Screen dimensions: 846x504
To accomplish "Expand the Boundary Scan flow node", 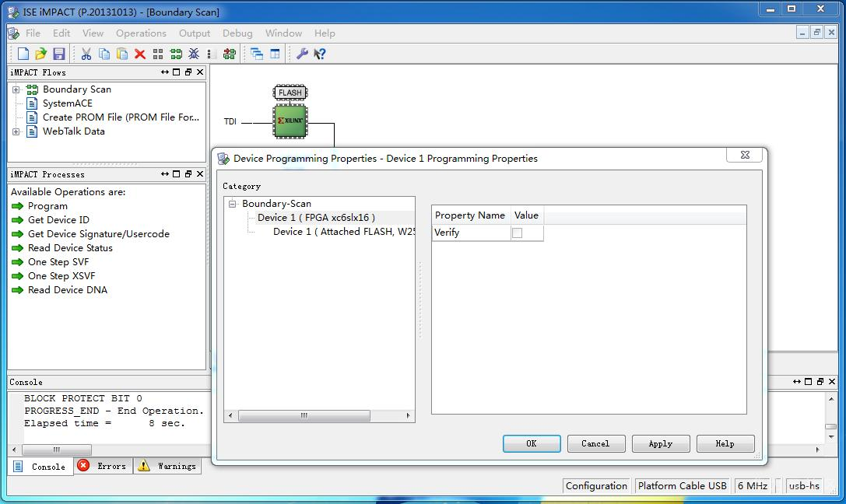I will pyautogui.click(x=16, y=89).
